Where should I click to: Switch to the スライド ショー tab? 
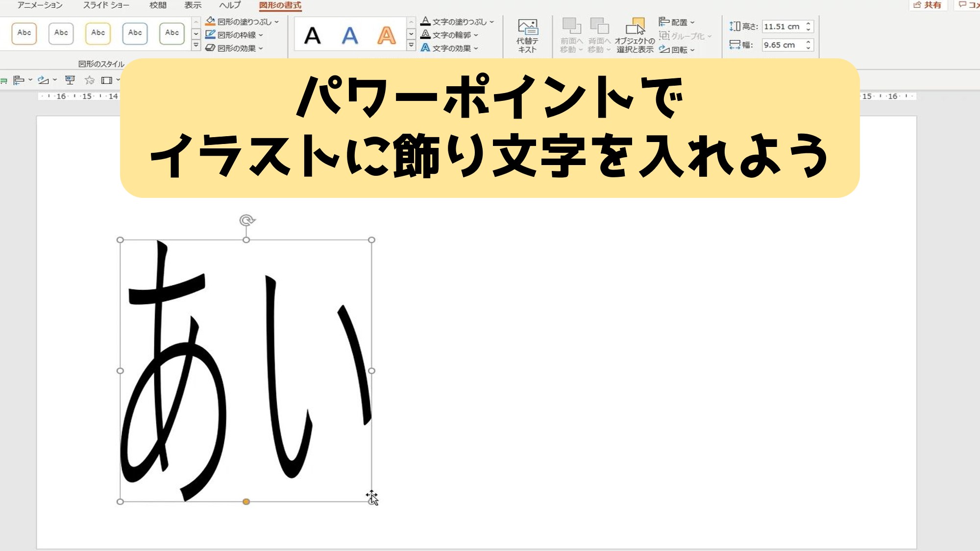coord(106,5)
